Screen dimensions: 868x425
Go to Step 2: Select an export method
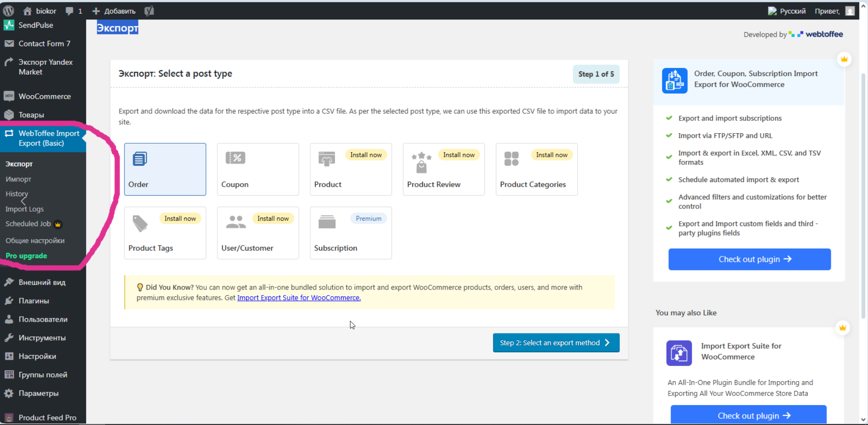click(x=556, y=343)
